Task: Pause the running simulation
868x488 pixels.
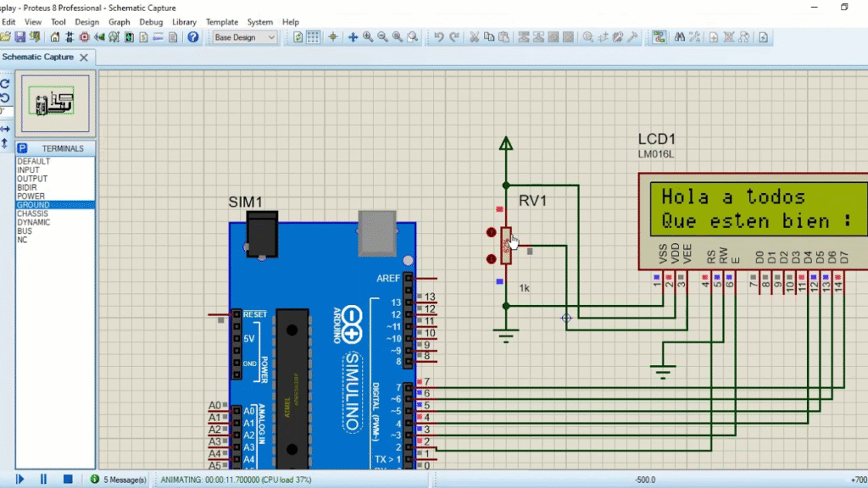Action: click(x=43, y=480)
